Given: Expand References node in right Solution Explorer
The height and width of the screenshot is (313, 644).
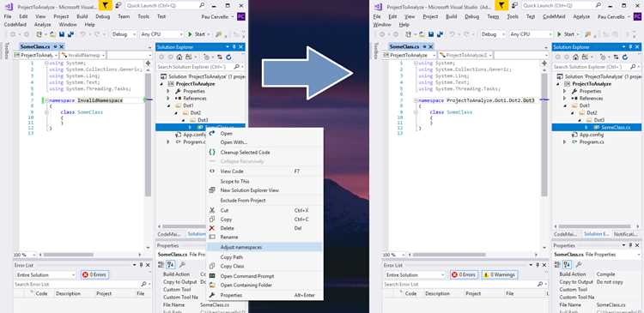Looking at the screenshot, I should 564,99.
